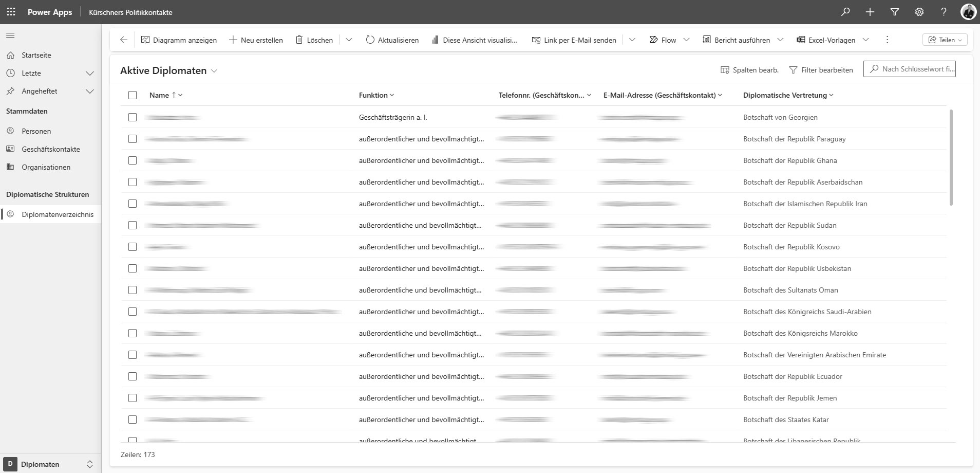Viewport: 980px width, 473px height.
Task: Click Neu erstellen button
Action: 256,40
